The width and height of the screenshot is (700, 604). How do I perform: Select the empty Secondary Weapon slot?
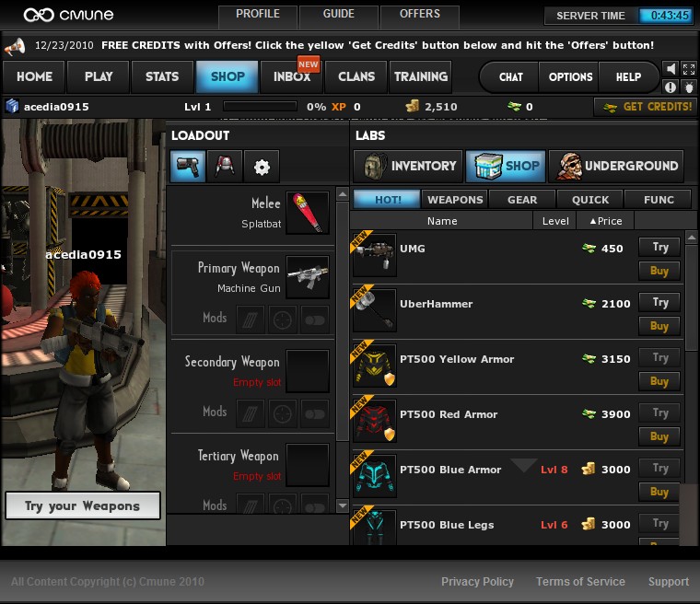pyautogui.click(x=307, y=371)
